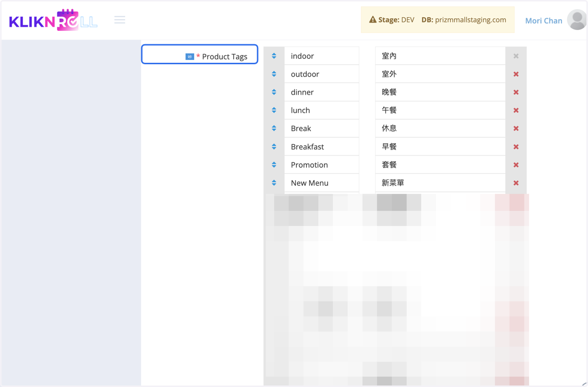Screen dimensions: 588x387
Task: Click the Mori Chan username link
Action: 543,21
